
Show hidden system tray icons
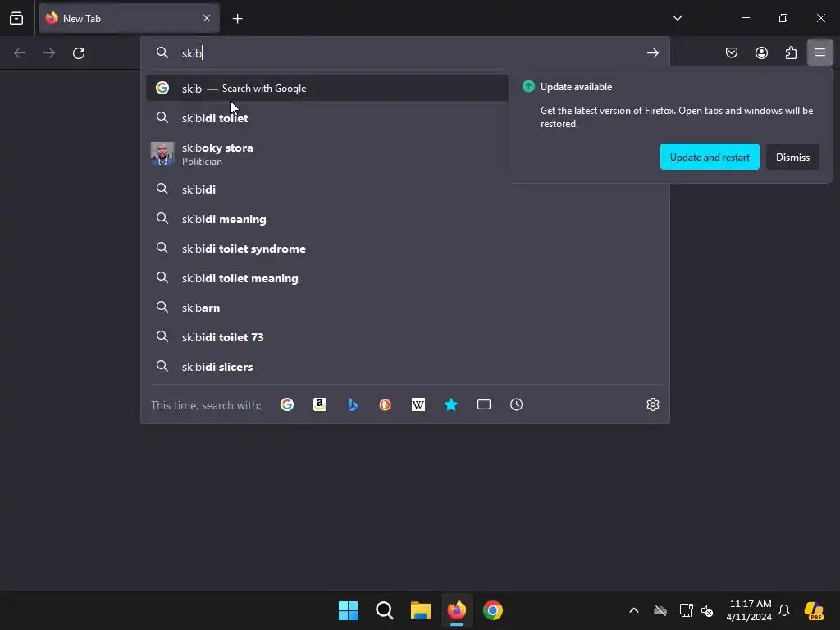click(634, 610)
